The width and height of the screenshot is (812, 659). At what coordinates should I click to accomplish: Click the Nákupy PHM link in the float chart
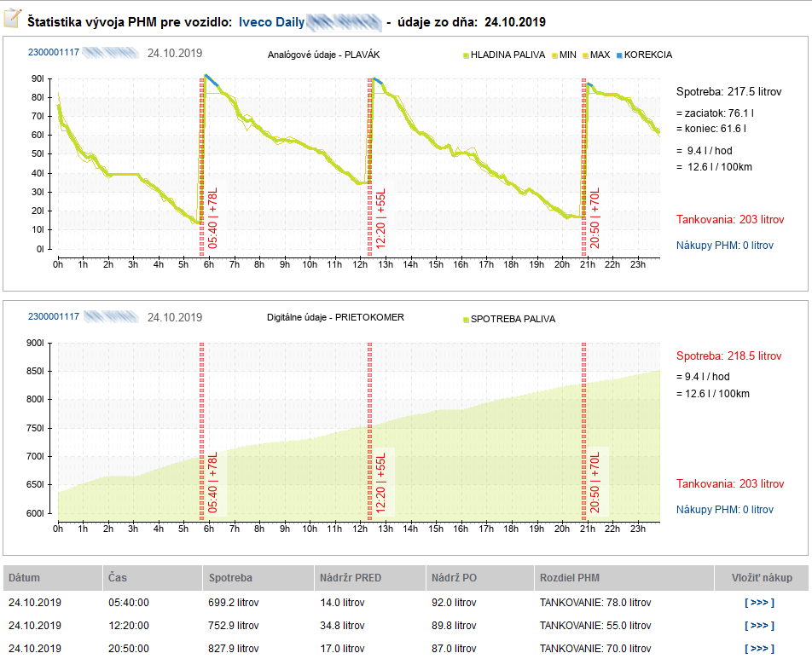point(724,246)
